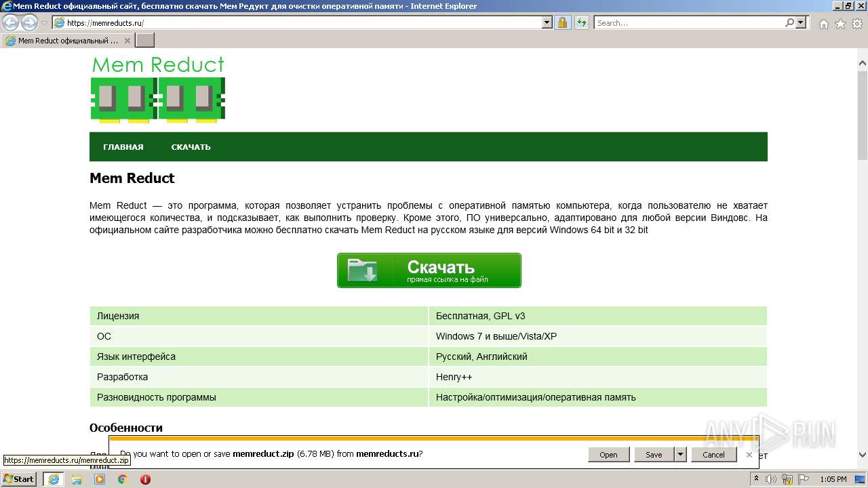Image resolution: width=868 pixels, height=488 pixels.
Task: Open a new blank tab
Action: pyautogui.click(x=145, y=41)
